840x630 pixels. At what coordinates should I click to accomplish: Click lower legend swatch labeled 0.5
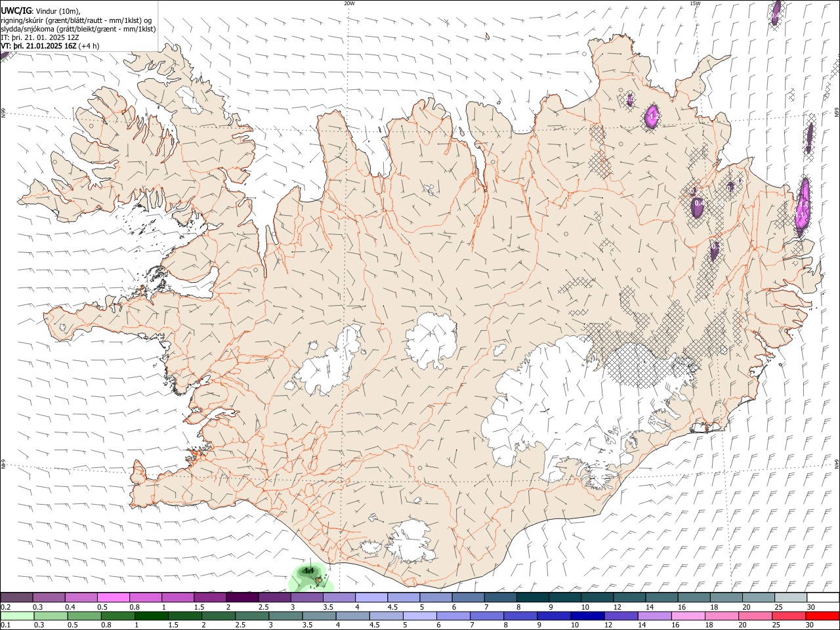pyautogui.click(x=84, y=616)
